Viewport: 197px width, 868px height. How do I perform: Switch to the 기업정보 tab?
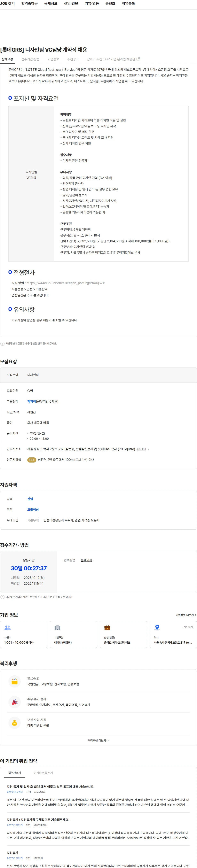click(53, 59)
